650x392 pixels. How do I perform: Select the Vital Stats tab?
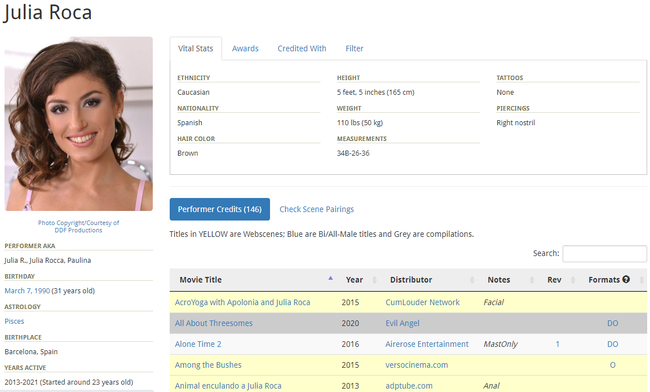tap(196, 48)
